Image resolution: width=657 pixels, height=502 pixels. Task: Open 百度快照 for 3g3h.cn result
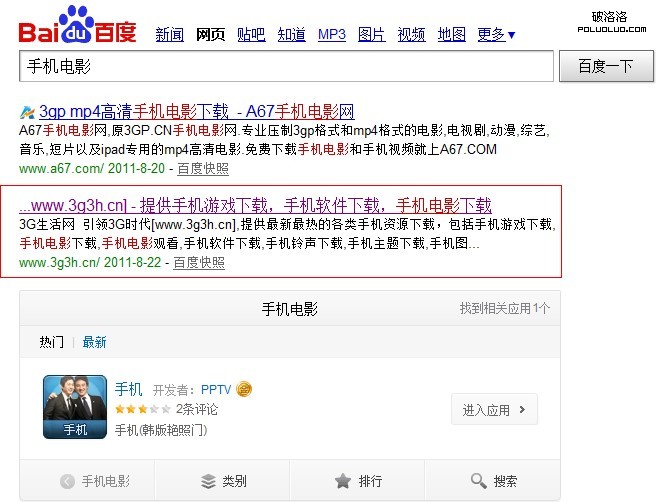pos(199,263)
